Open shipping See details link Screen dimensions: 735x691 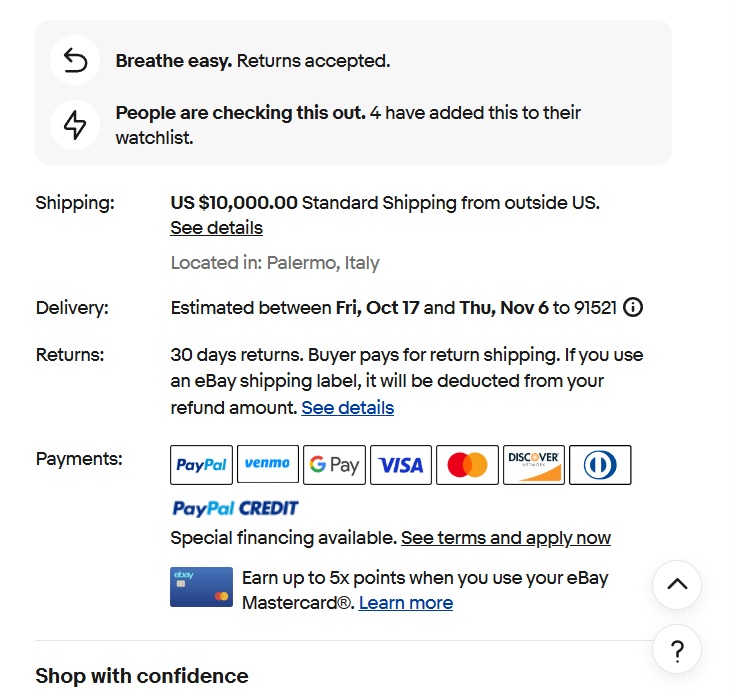pos(216,228)
